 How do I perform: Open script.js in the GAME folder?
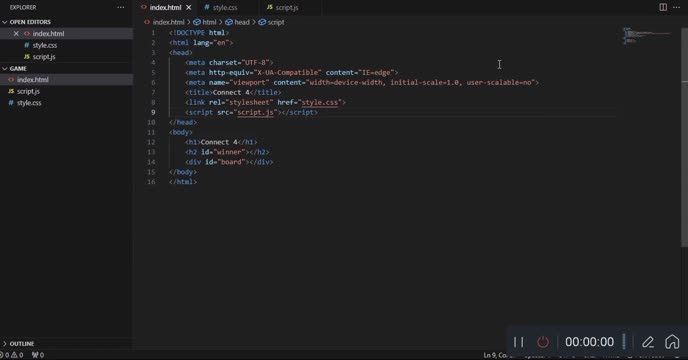pos(28,91)
